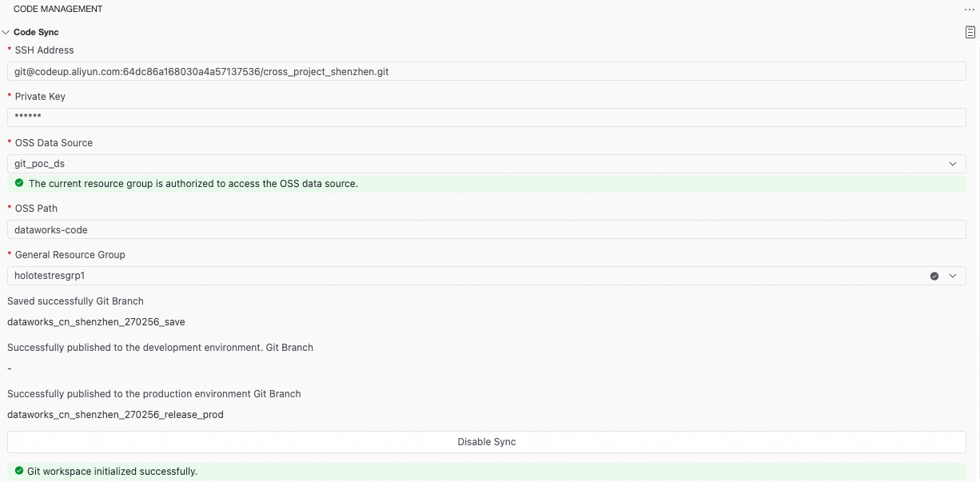Click the Private Key input field
Image resolution: width=980 pixels, height=482 pixels.
tap(487, 118)
